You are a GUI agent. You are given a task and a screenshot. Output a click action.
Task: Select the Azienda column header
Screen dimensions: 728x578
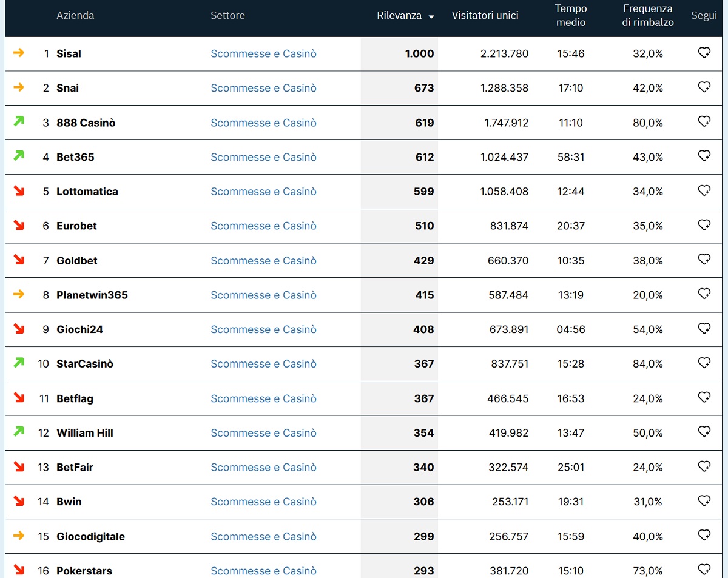coord(75,16)
